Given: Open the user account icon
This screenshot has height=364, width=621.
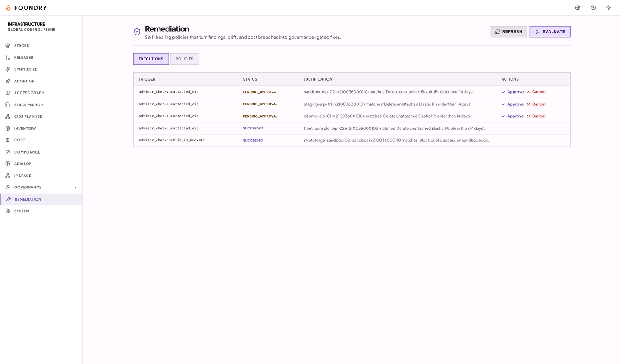Looking at the screenshot, I should (x=593, y=8).
